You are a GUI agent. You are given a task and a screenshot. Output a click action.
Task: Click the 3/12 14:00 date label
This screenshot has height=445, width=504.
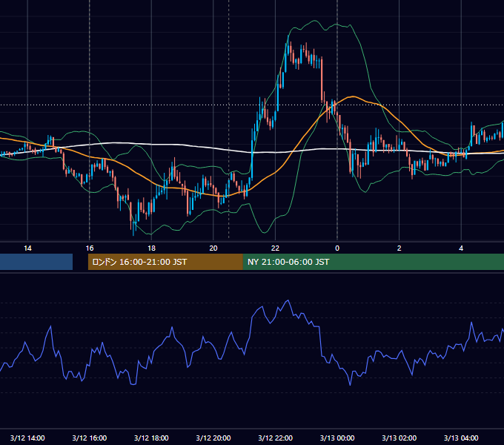27,438
